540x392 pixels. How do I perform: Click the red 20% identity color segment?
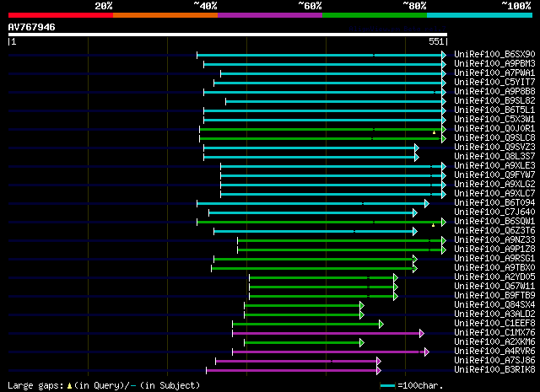[61, 15]
